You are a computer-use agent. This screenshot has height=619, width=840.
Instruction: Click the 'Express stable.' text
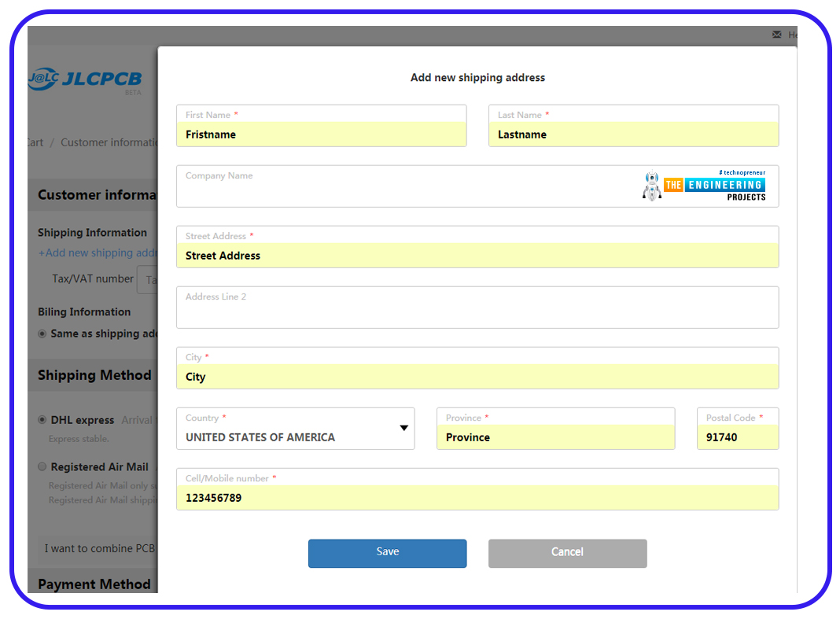click(x=79, y=439)
